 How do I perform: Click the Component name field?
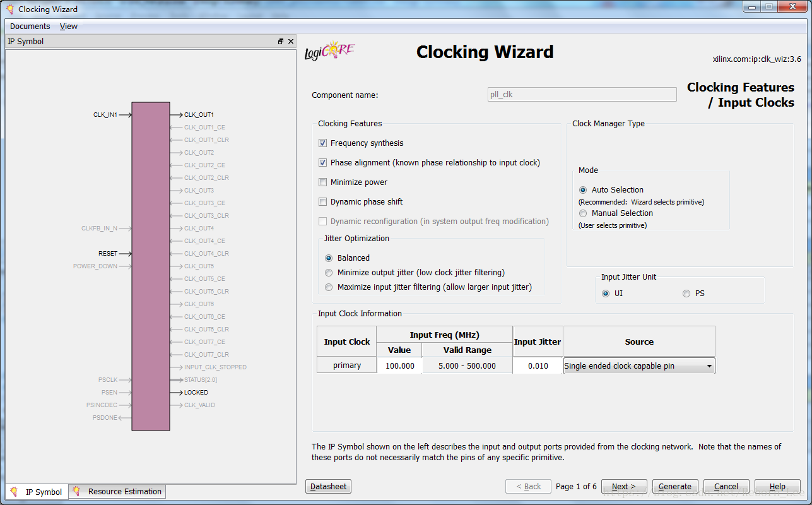(x=582, y=95)
